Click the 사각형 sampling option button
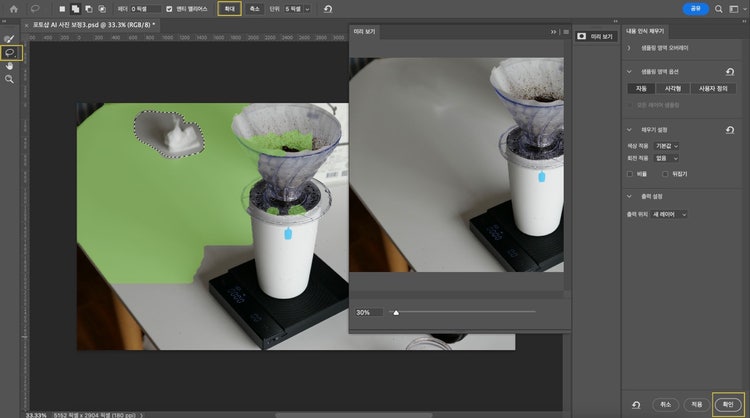This screenshot has width=750, height=418. point(673,89)
